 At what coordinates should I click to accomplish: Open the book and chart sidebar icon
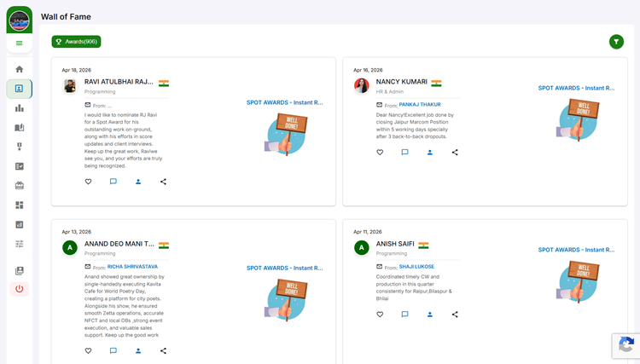[19, 128]
